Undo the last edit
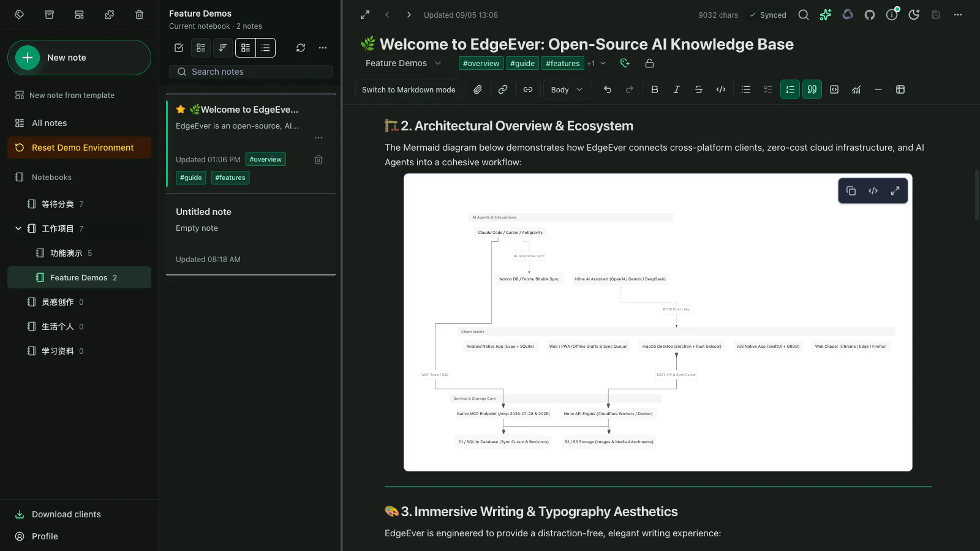The width and height of the screenshot is (980, 551). (x=608, y=89)
